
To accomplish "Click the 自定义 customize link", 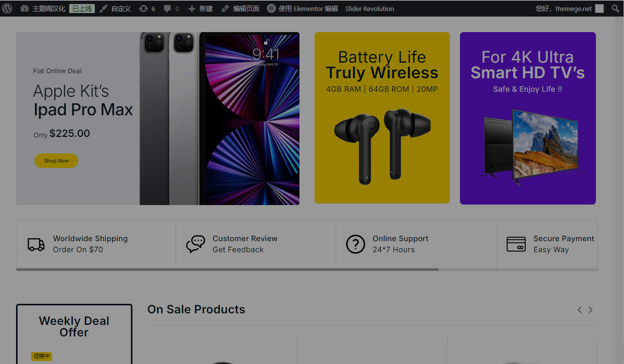I will (115, 9).
